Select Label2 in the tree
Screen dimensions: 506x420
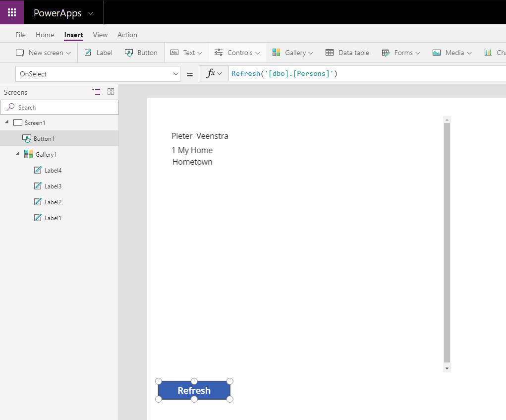coord(53,202)
